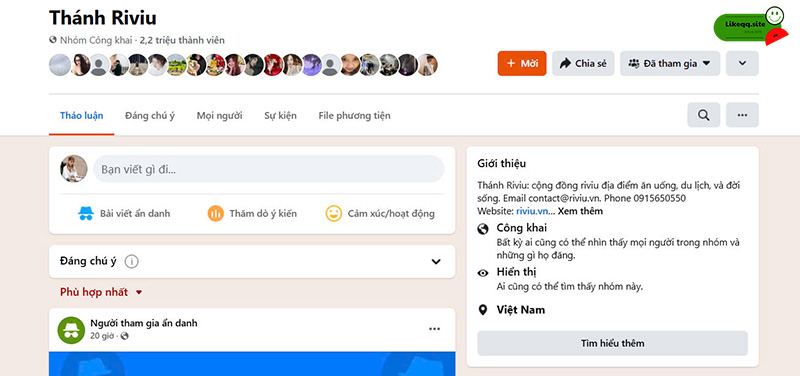Click the Thánh Riviu group title
The width and height of the screenshot is (800, 376).
pyautogui.click(x=103, y=18)
